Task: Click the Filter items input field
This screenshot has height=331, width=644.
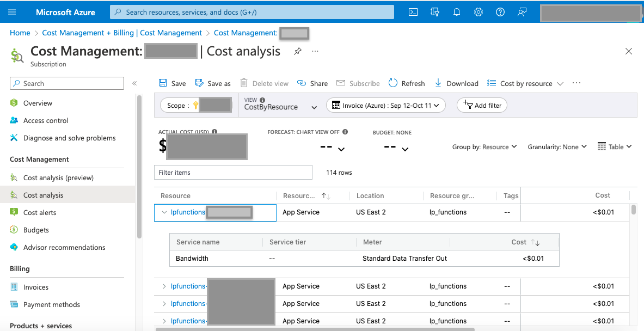Action: pyautogui.click(x=234, y=173)
